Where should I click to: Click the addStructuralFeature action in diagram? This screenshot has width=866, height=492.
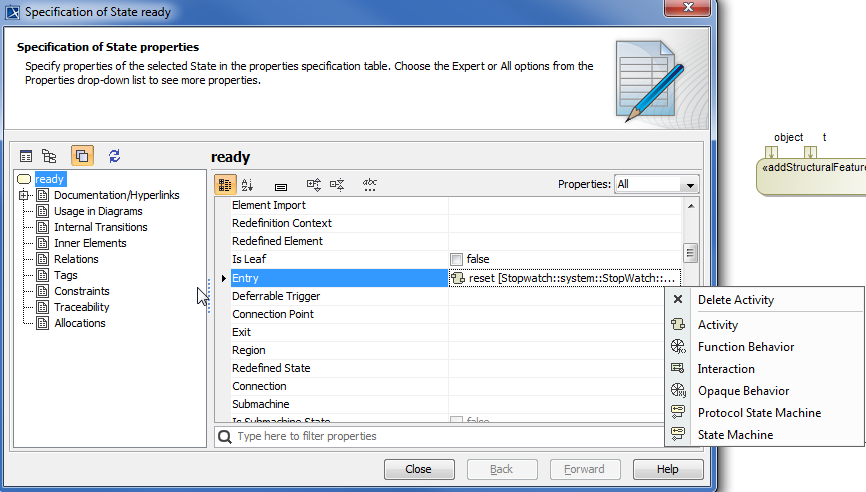pyautogui.click(x=812, y=177)
